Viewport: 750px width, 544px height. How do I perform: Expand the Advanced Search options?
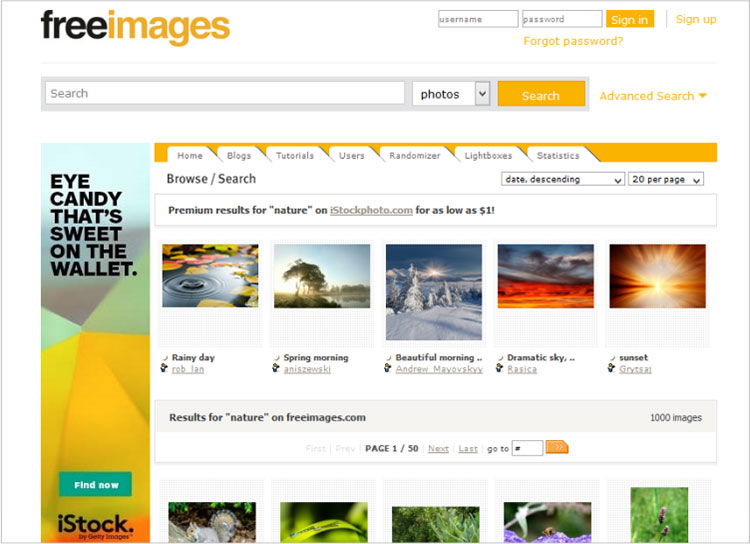click(x=653, y=96)
